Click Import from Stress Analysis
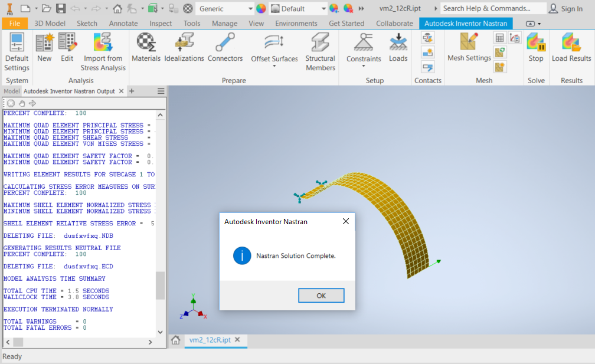The width and height of the screenshot is (595, 364). point(103,52)
